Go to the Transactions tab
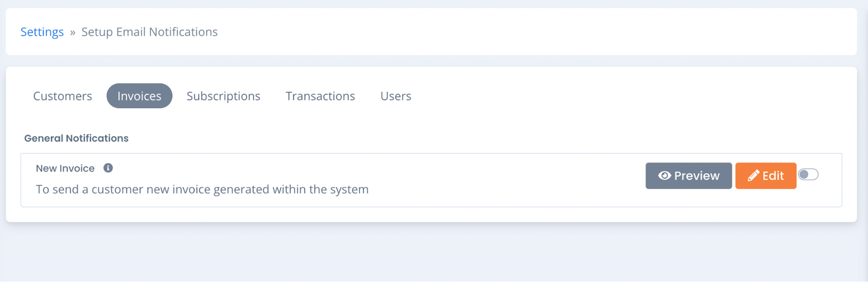This screenshot has height=282, width=868. pos(320,96)
